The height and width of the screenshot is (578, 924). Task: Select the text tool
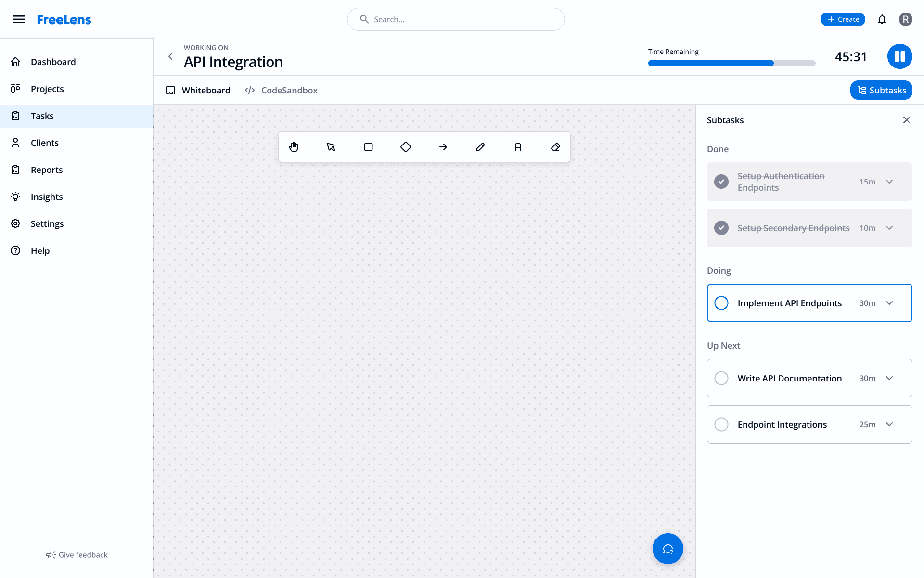(x=518, y=147)
